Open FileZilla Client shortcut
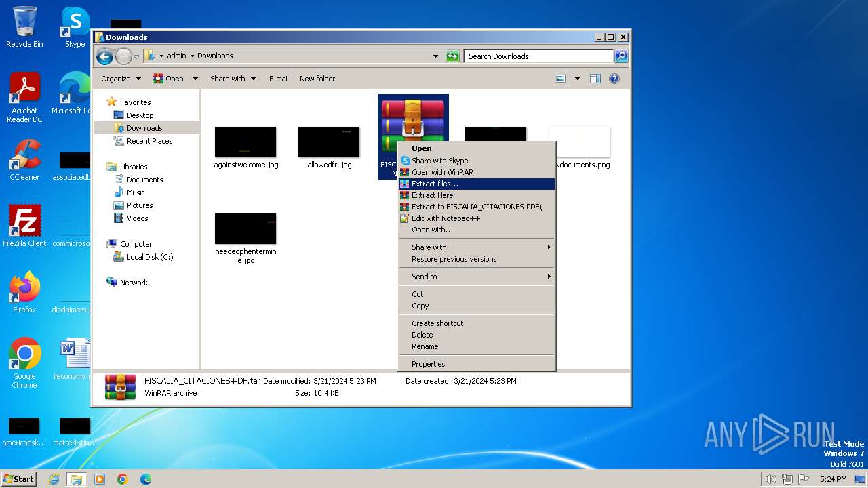The width and height of the screenshot is (868, 488). [x=24, y=226]
